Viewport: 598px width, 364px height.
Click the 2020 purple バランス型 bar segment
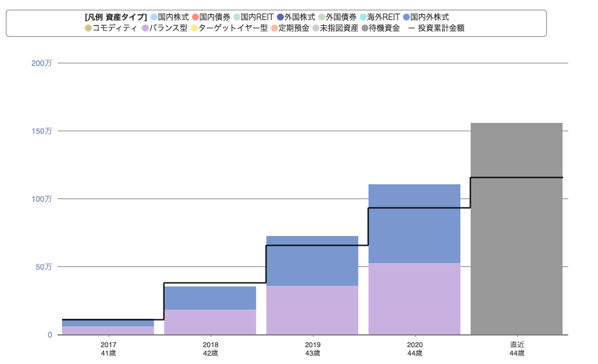tap(414, 299)
